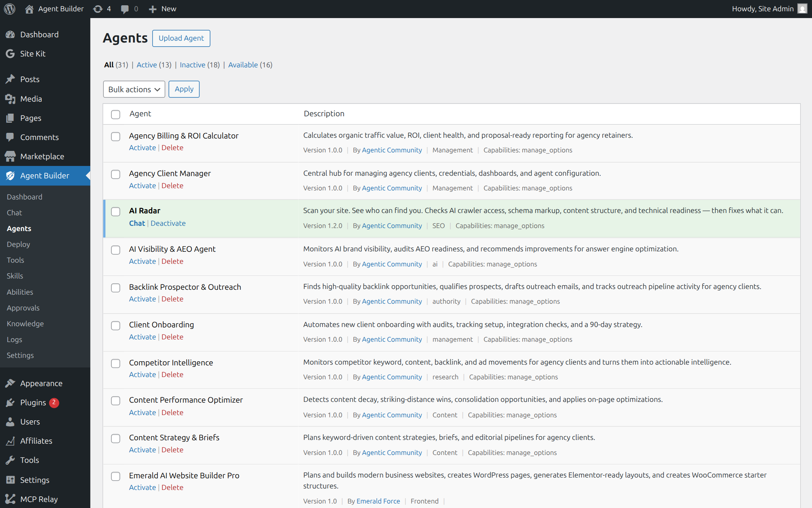Click the Description column header
The height and width of the screenshot is (508, 812).
[x=324, y=114]
